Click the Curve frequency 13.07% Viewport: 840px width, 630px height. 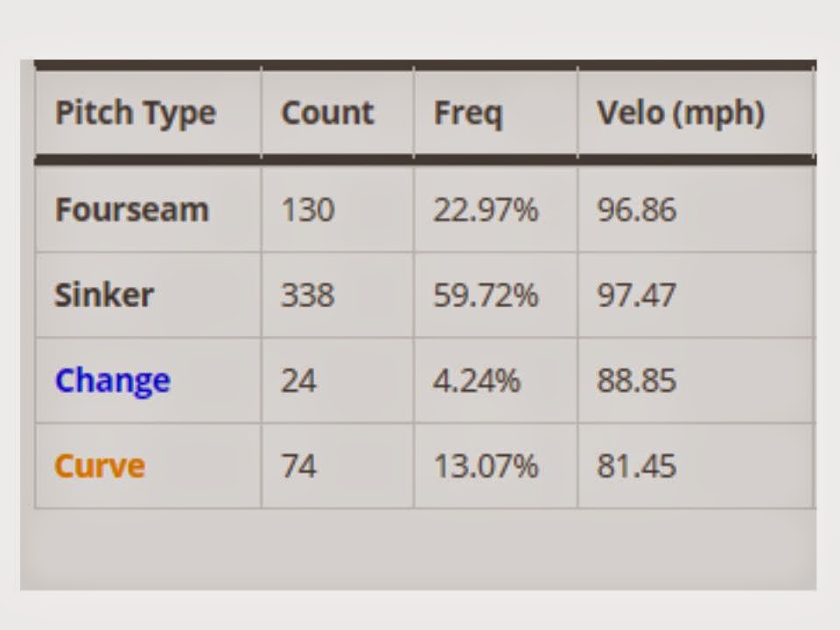486,466
